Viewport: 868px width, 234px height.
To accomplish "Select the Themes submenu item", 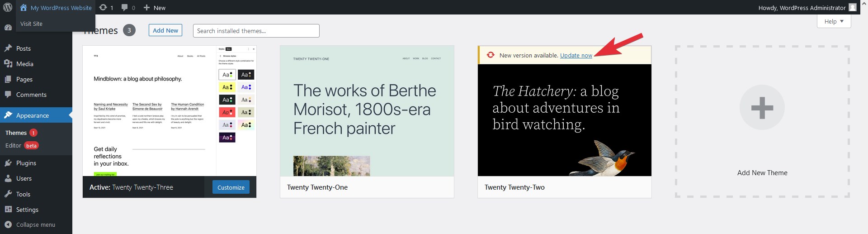I will pos(16,133).
